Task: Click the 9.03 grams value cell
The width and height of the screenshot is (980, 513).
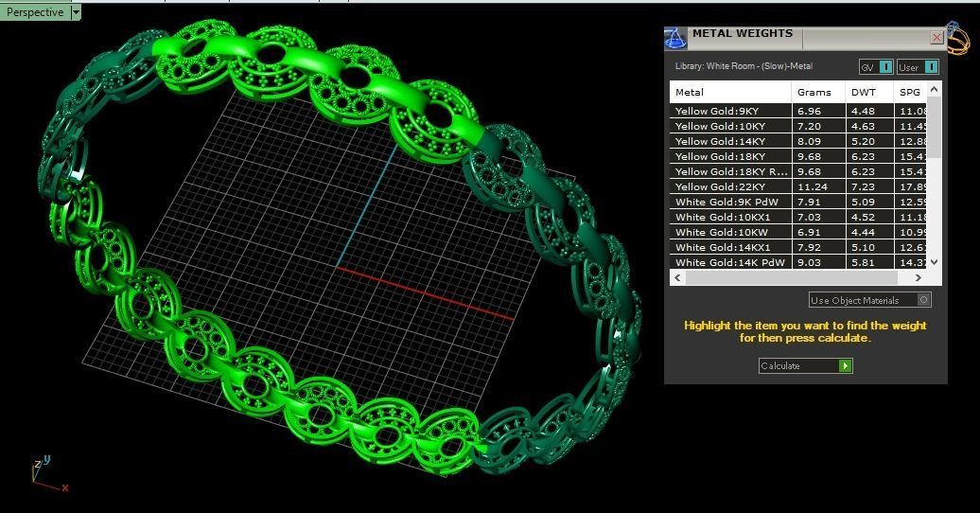Action: [x=819, y=262]
